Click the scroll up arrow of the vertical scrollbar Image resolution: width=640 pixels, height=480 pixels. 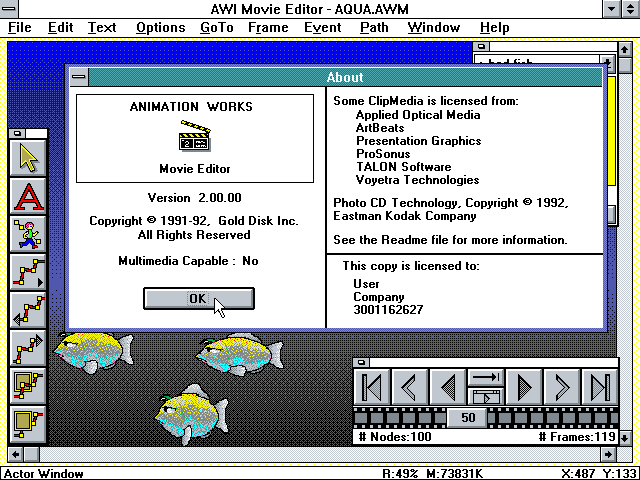click(x=624, y=49)
